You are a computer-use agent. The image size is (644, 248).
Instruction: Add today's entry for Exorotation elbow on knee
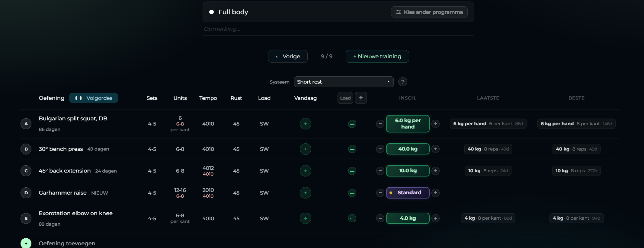tap(305, 218)
